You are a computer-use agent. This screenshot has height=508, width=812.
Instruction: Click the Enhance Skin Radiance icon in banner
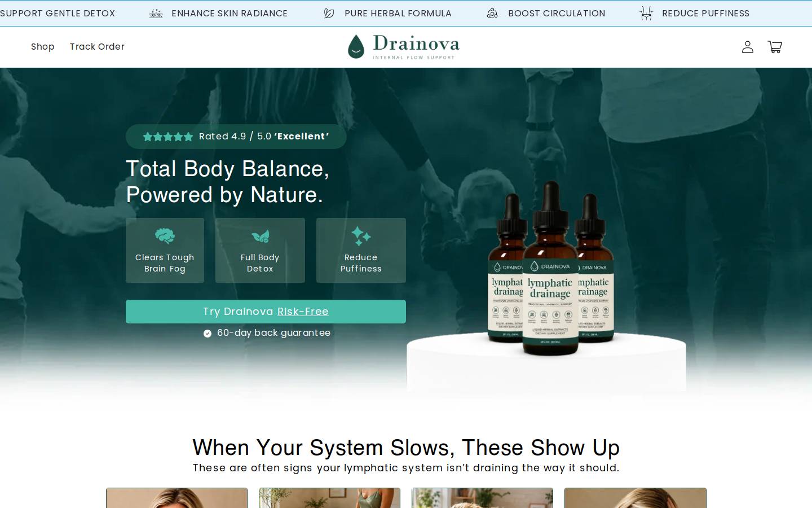tap(156, 13)
